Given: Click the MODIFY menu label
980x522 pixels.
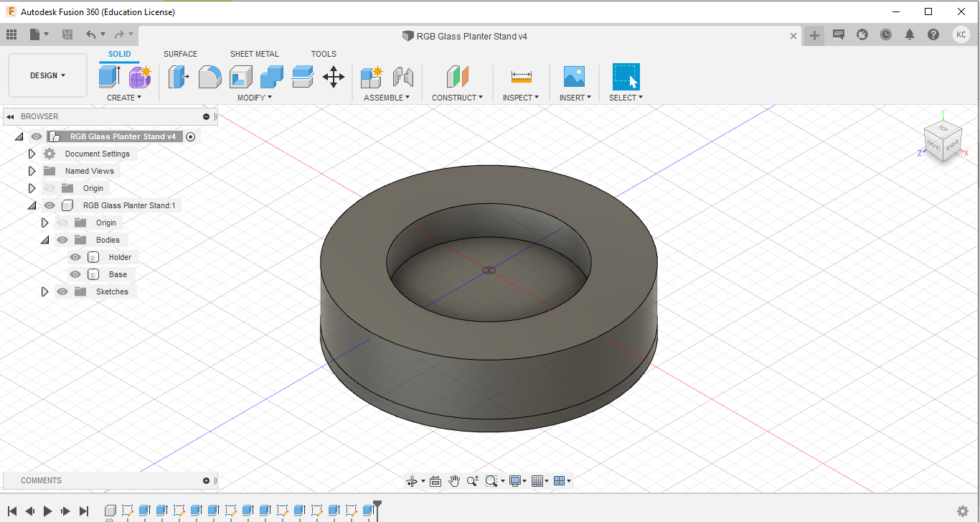Looking at the screenshot, I should click(x=254, y=98).
